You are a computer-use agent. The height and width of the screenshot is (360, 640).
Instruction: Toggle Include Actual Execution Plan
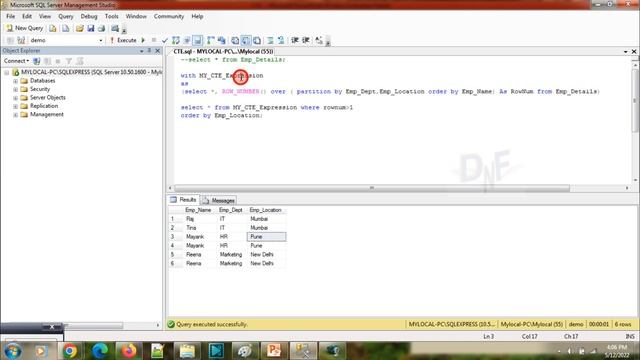click(x=211, y=40)
